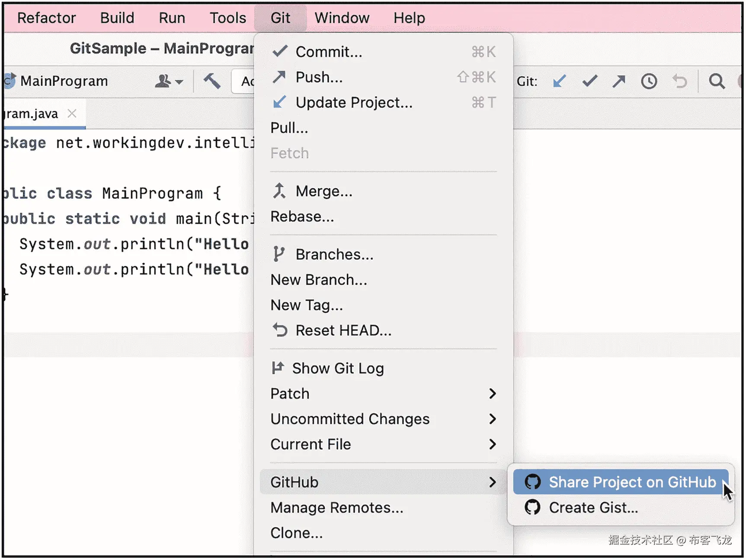Image resolution: width=746 pixels, height=560 pixels.
Task: Click the Git update project arrow icon in toolbar
Action: point(559,81)
